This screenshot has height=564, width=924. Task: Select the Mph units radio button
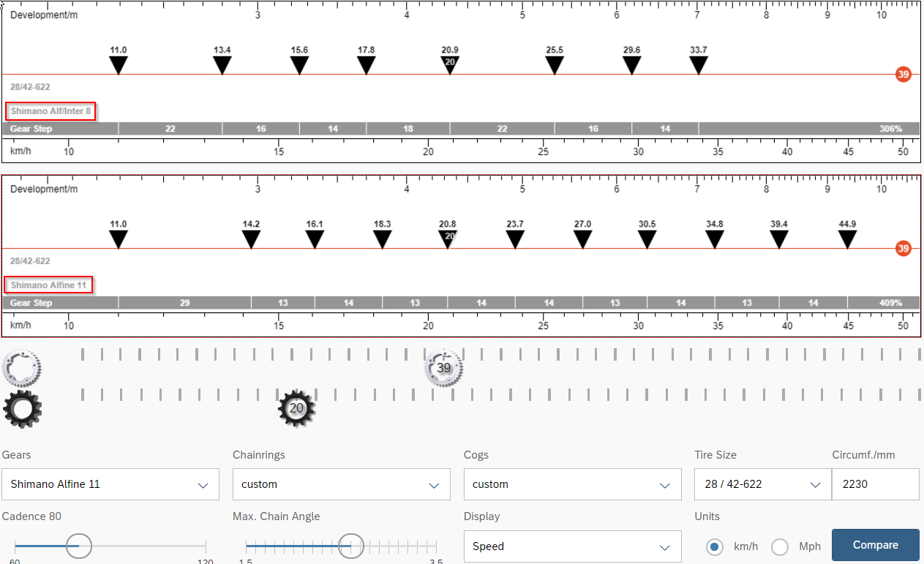(780, 546)
